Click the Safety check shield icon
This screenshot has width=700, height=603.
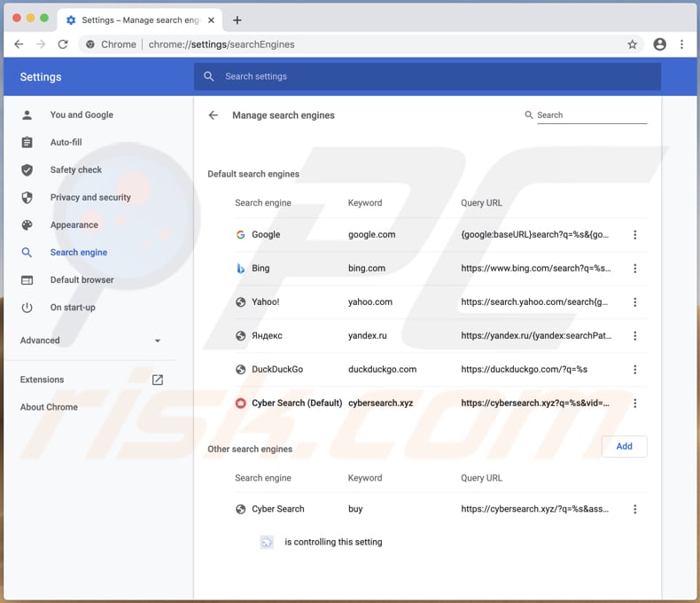27,169
